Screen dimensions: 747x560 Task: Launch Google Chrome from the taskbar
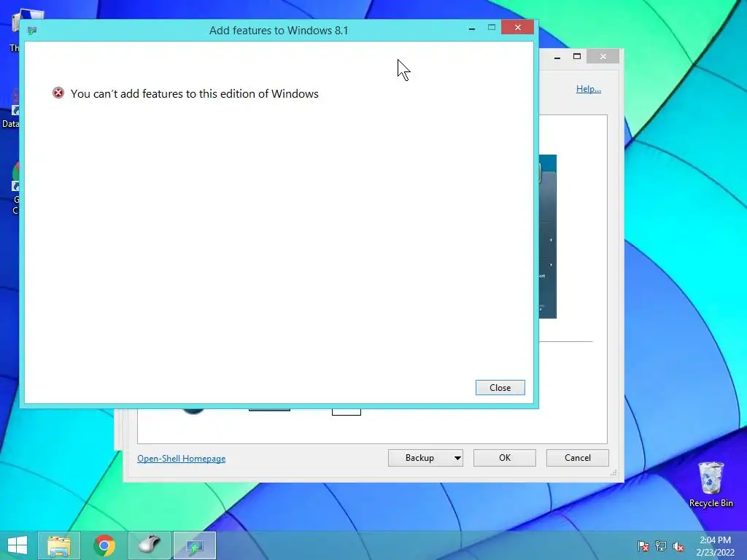tap(104, 545)
